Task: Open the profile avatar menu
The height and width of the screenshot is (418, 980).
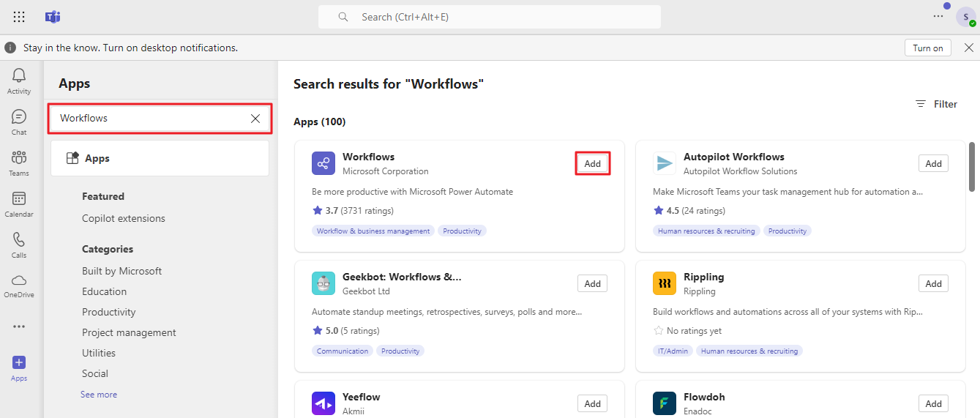Action: pos(965,17)
